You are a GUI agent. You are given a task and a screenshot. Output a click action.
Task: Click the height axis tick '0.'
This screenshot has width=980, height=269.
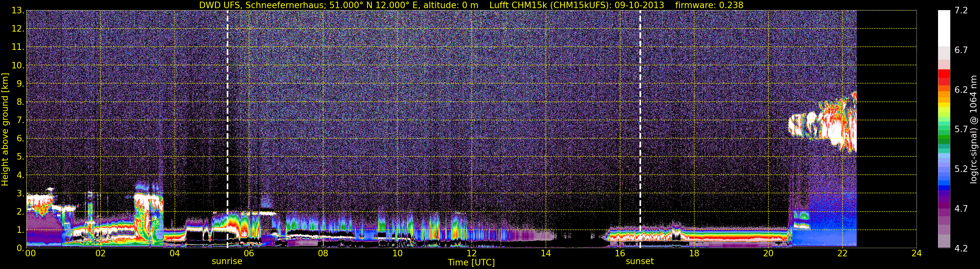tap(20, 248)
